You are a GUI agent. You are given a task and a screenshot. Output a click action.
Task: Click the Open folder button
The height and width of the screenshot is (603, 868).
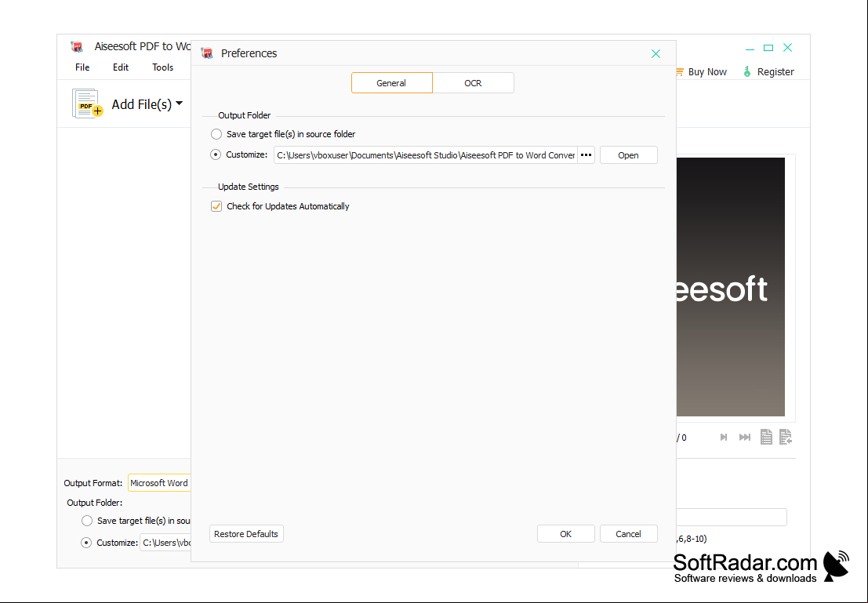click(628, 155)
